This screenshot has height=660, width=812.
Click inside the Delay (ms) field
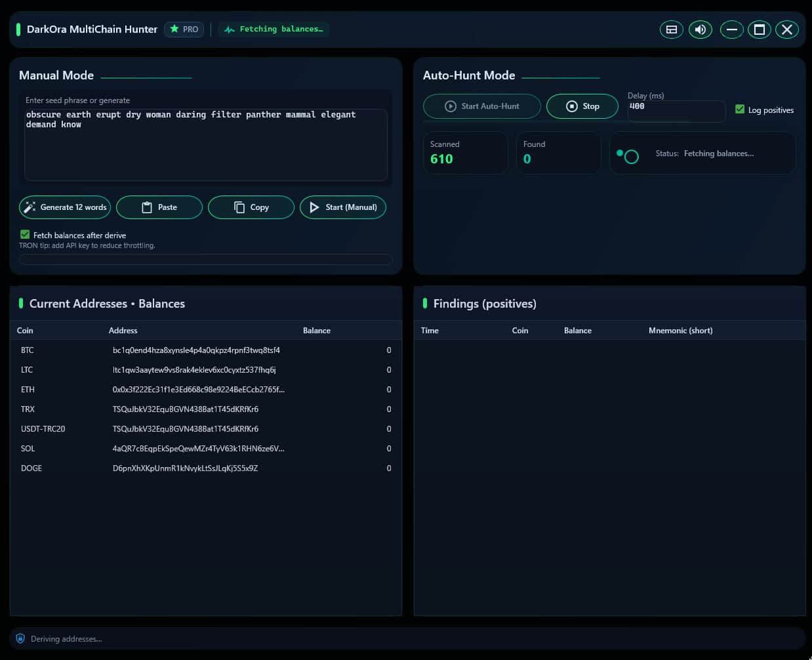(x=676, y=111)
